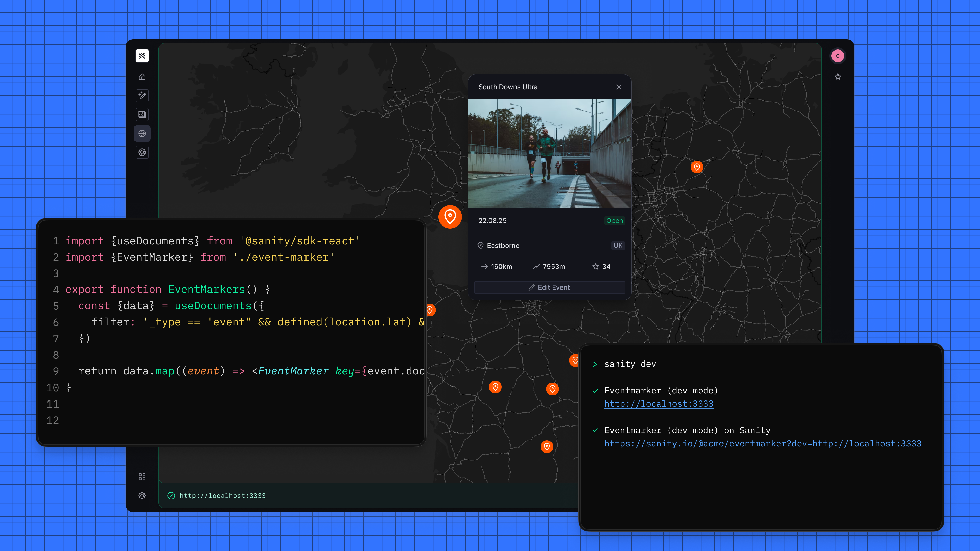Close the South Downs Ultra card

point(619,87)
